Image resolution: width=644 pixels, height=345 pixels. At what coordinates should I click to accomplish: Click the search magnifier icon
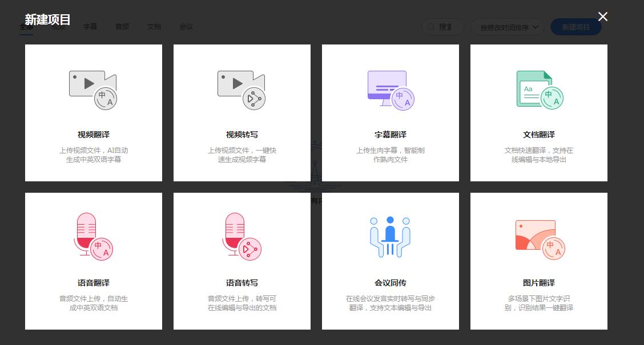click(x=432, y=27)
